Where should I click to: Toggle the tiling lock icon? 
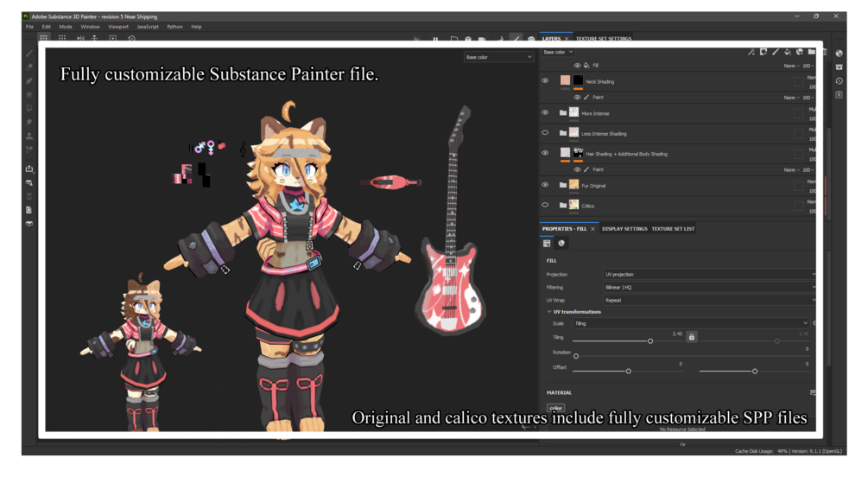click(692, 337)
